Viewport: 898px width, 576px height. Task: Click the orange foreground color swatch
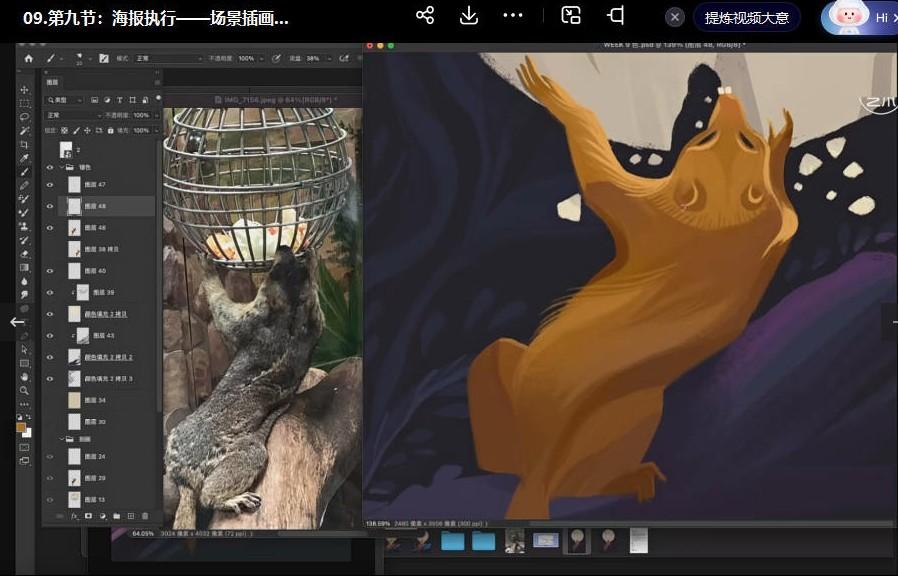[x=22, y=428]
